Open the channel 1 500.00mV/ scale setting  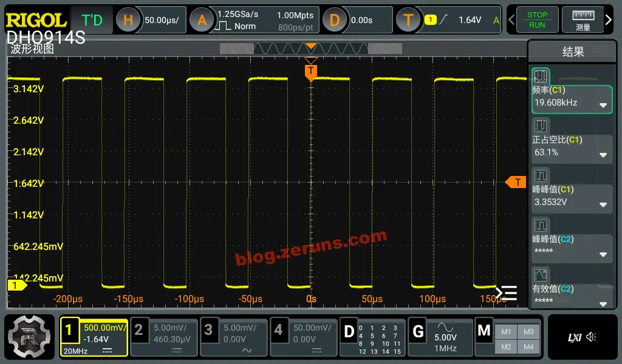click(x=104, y=328)
